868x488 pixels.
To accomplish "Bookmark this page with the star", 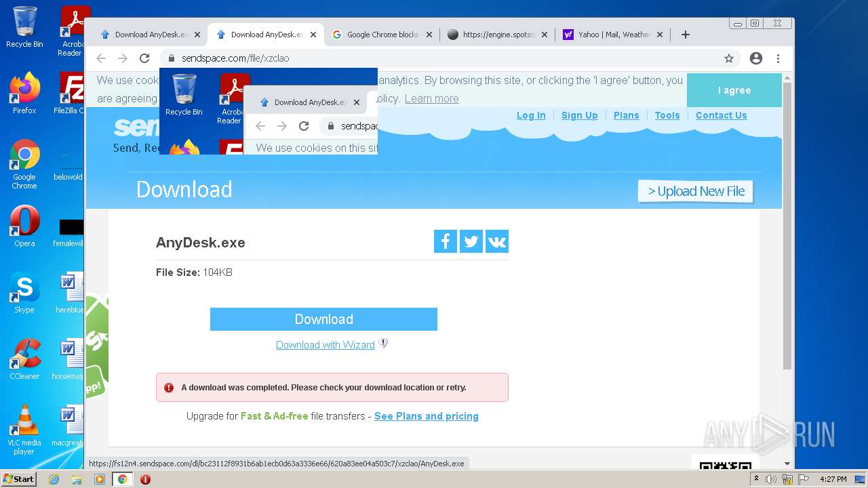I will [729, 58].
